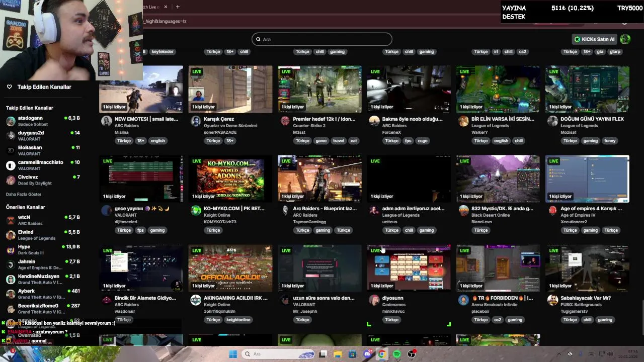Image resolution: width=644 pixels, height=362 pixels.
Task: Open DOĞUM GÜNÜ YAYINI FLEX stream thumbnail
Action: [587, 89]
